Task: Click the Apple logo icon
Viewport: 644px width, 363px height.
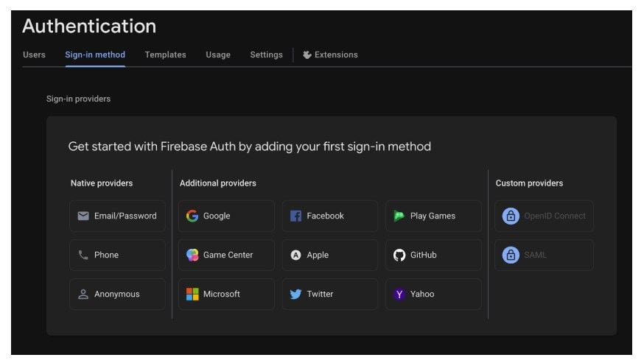Action: (295, 255)
